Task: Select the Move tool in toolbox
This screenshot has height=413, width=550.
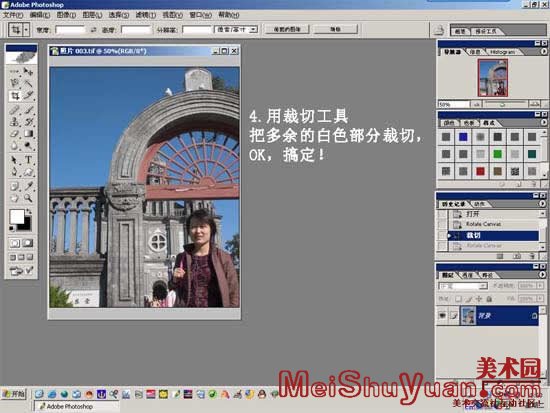Action: pyautogui.click(x=28, y=72)
